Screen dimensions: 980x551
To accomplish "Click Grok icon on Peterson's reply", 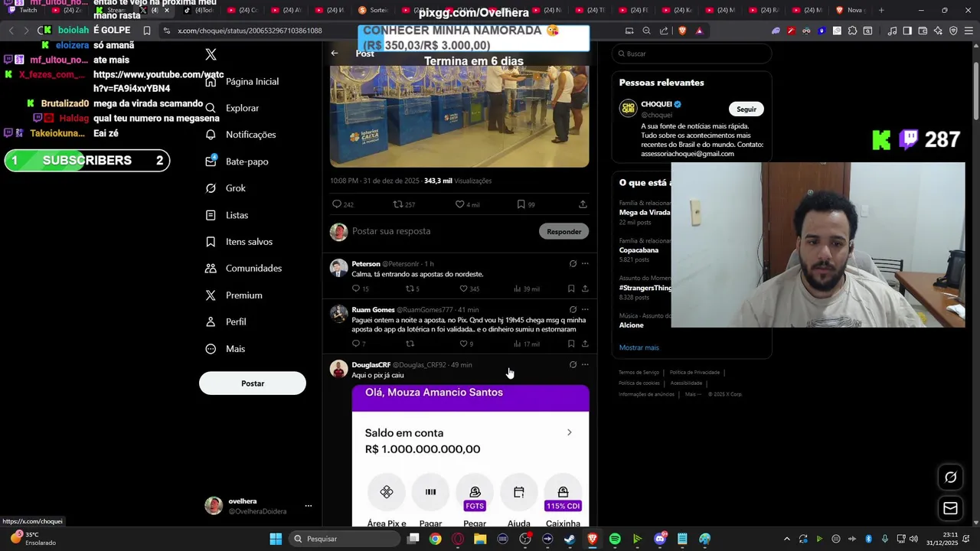I will (x=573, y=263).
